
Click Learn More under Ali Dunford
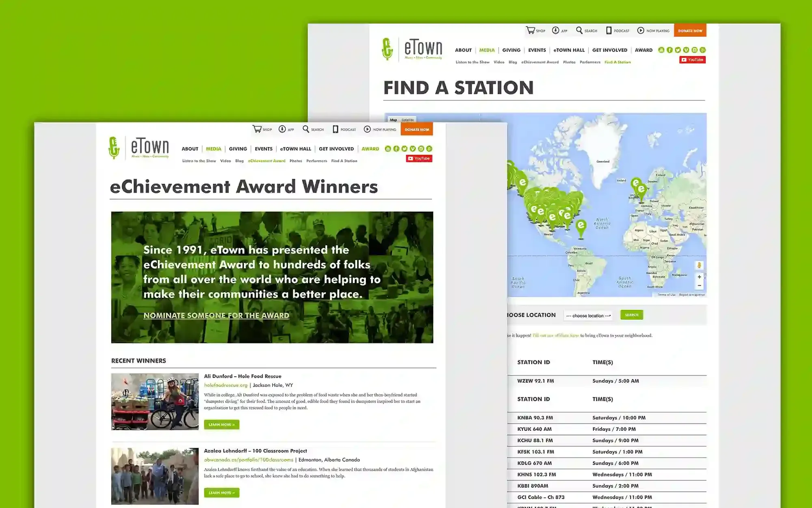click(x=222, y=424)
